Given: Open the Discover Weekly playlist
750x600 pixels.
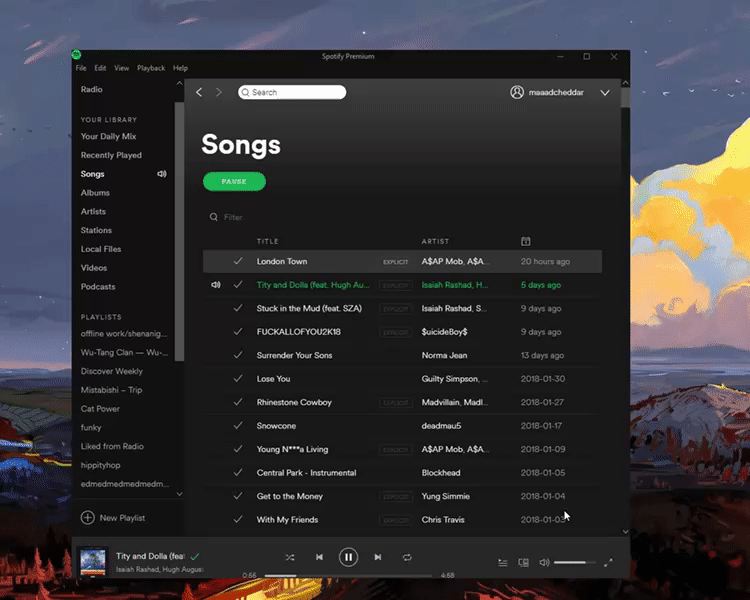Looking at the screenshot, I should [111, 371].
